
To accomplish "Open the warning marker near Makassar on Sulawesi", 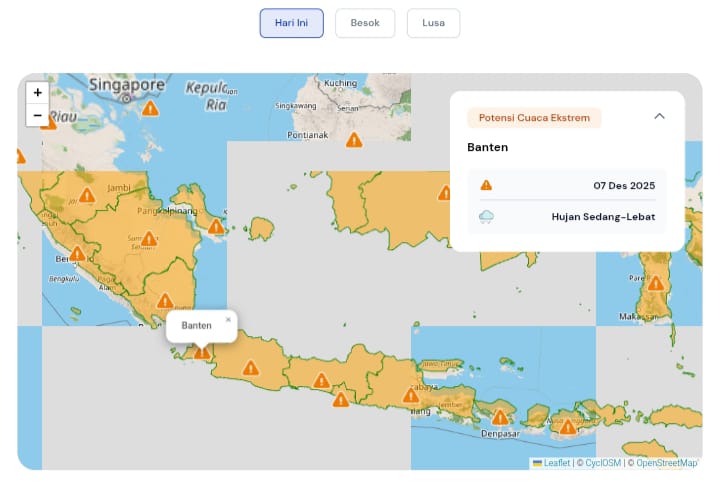I will (655, 283).
